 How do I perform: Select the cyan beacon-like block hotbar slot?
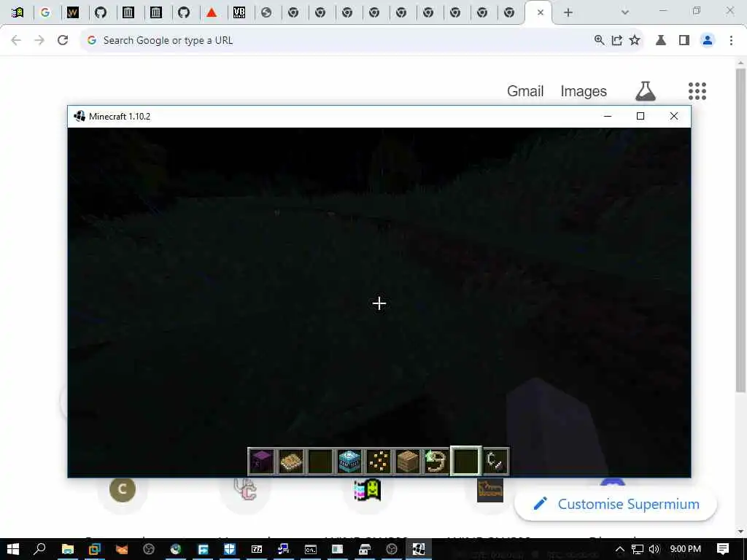tap(349, 461)
